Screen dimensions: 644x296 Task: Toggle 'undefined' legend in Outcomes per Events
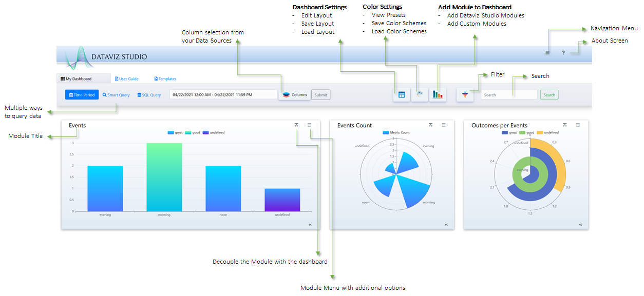click(547, 133)
